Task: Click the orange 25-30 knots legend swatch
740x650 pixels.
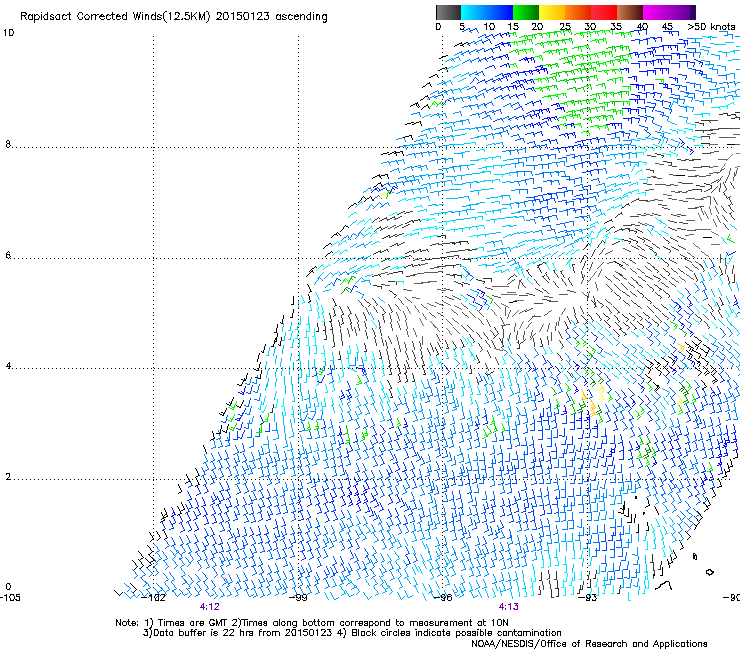Action: tap(578, 12)
